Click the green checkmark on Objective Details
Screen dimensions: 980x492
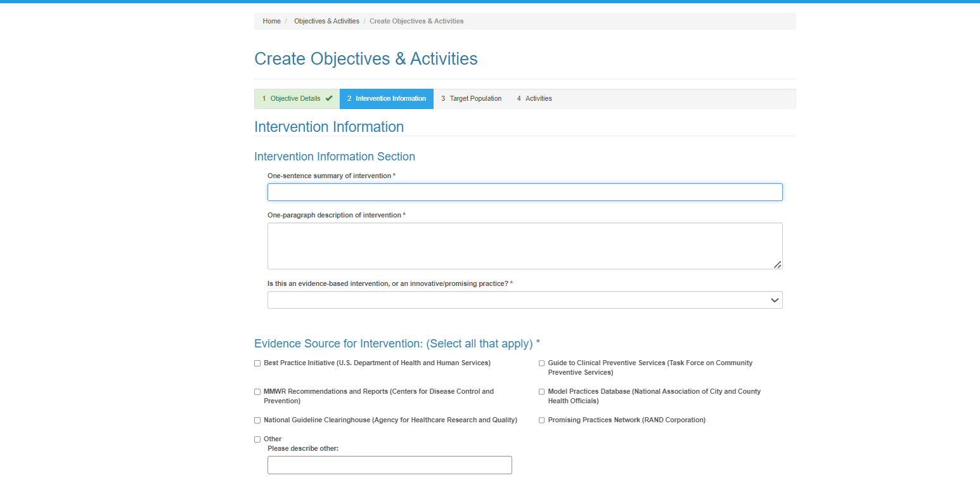tap(329, 98)
